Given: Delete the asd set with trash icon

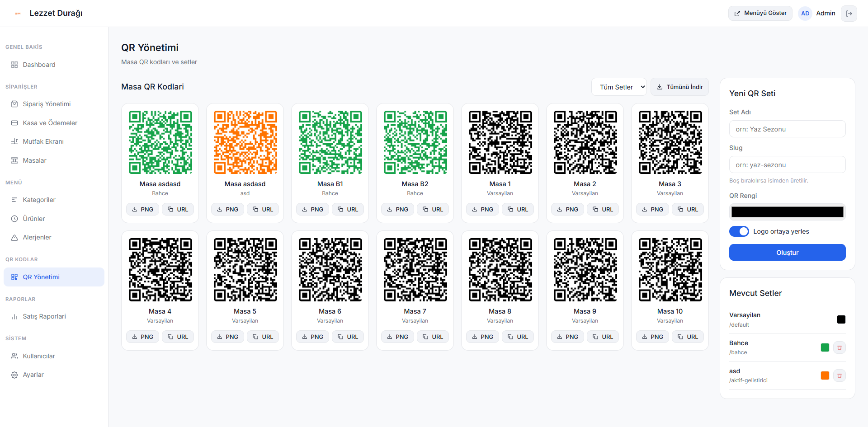Looking at the screenshot, I should pyautogui.click(x=840, y=375).
